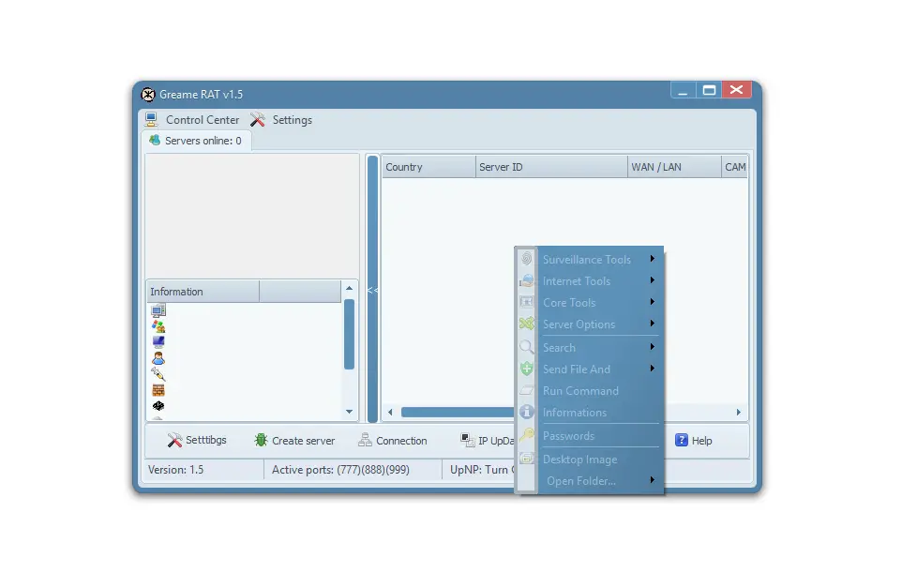Click the Server ID column header
Image resolution: width=917 pixels, height=588 pixels.
[551, 167]
